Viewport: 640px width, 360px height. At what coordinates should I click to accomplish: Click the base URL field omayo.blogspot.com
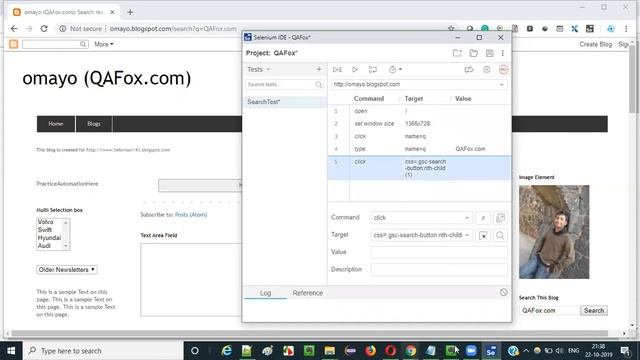418,84
